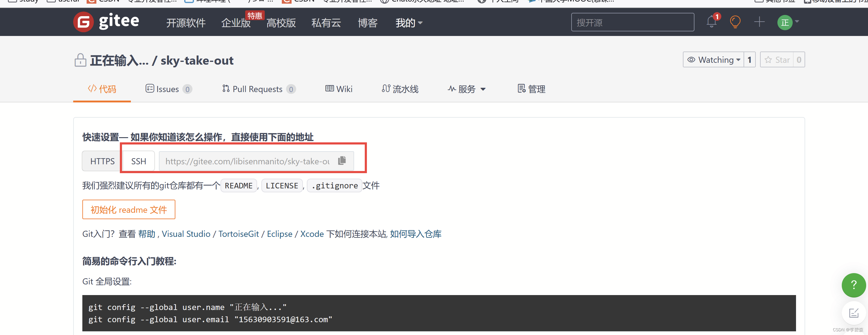
Task: Switch clone address to HTTPS
Action: [x=102, y=161]
